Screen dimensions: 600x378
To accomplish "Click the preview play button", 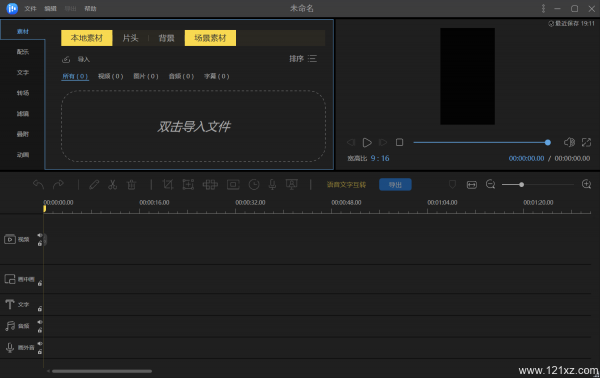I will point(367,142).
